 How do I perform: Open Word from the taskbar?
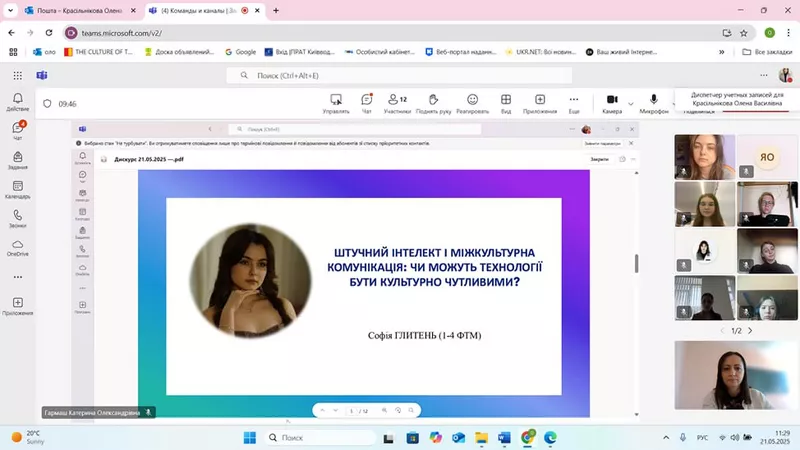[504, 438]
